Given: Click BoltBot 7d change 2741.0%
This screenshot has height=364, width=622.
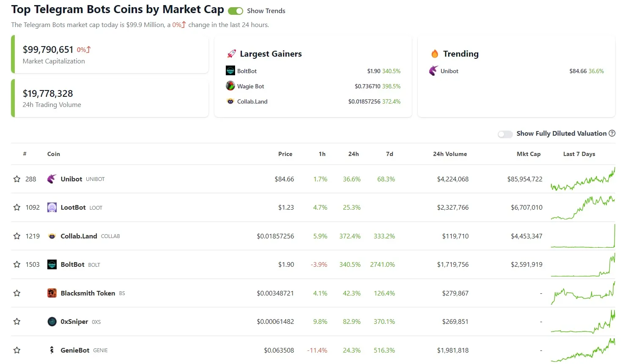Looking at the screenshot, I should click(382, 265).
